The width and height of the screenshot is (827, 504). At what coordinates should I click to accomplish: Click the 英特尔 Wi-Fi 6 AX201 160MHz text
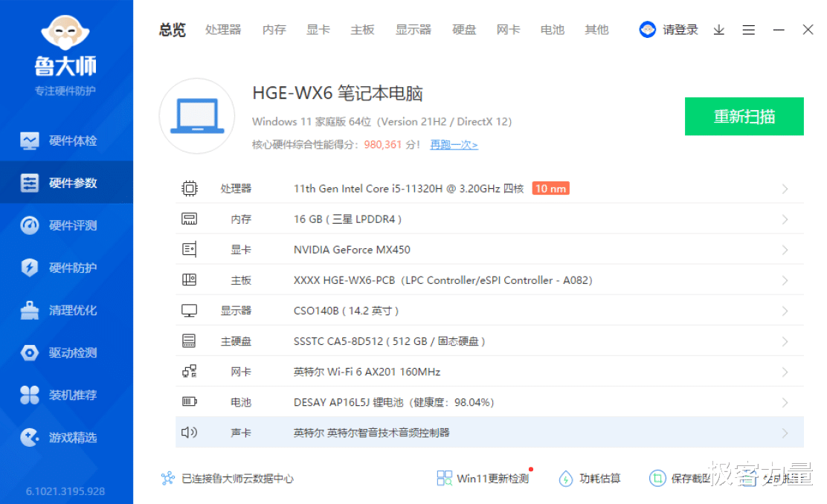tap(367, 372)
